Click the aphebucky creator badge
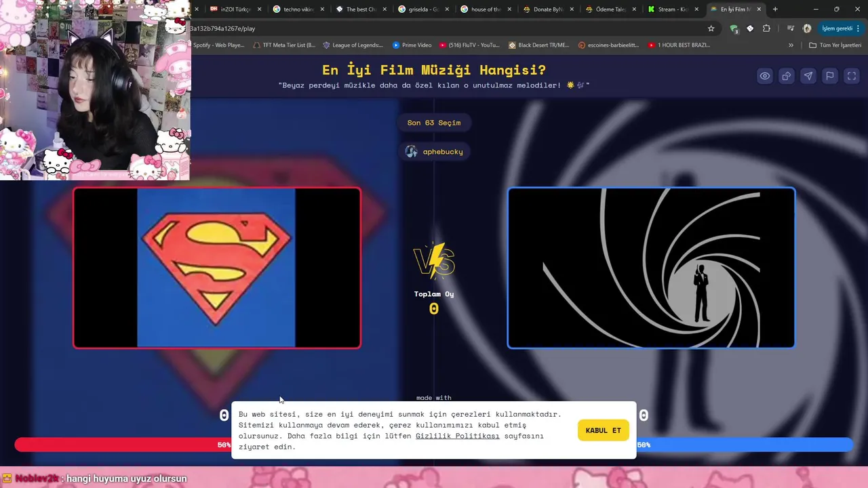This screenshot has height=488, width=868. coord(434,151)
